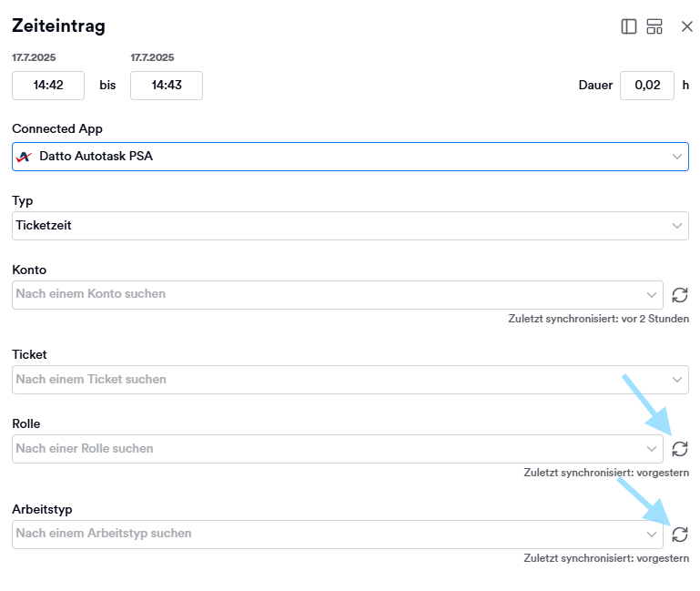Refresh the Konto list sync icon

(680, 295)
